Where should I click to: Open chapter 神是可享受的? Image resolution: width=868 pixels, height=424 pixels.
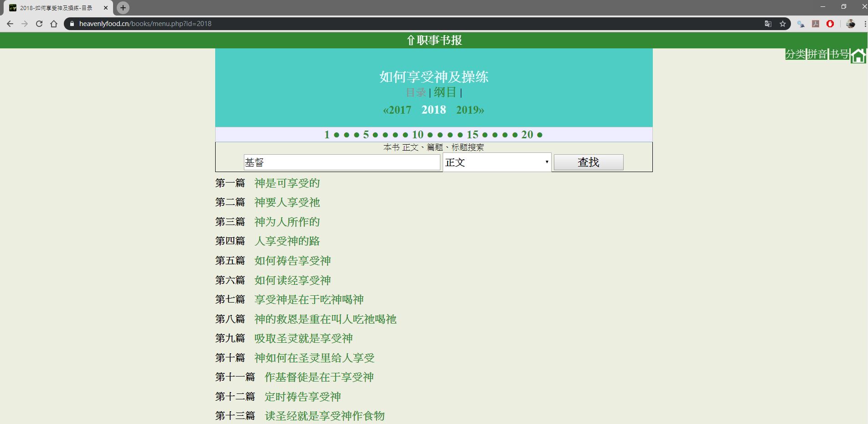[287, 183]
